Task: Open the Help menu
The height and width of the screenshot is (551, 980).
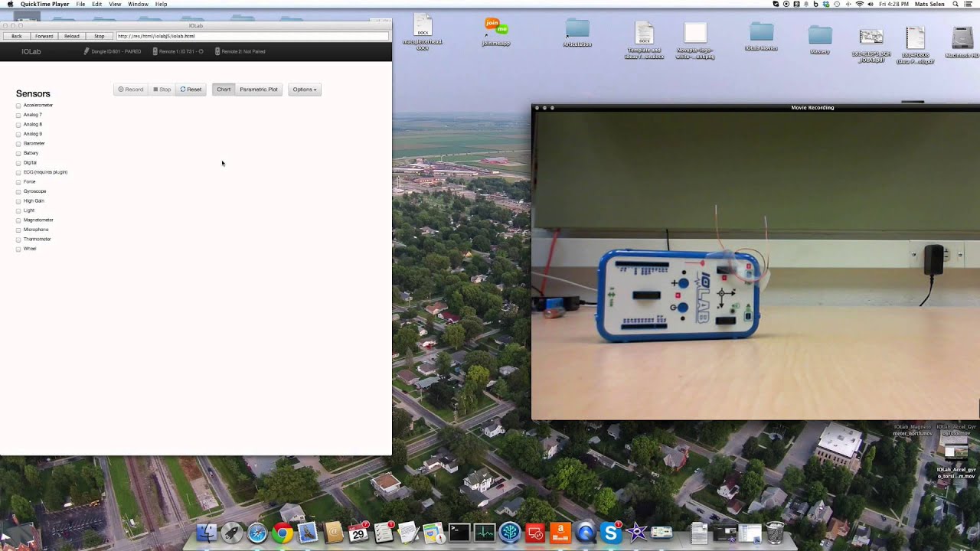Action: (162, 4)
